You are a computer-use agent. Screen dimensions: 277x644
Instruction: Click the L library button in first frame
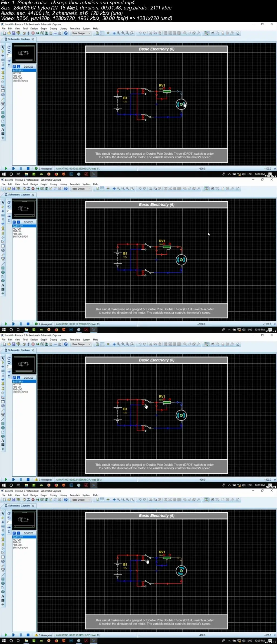point(19,67)
